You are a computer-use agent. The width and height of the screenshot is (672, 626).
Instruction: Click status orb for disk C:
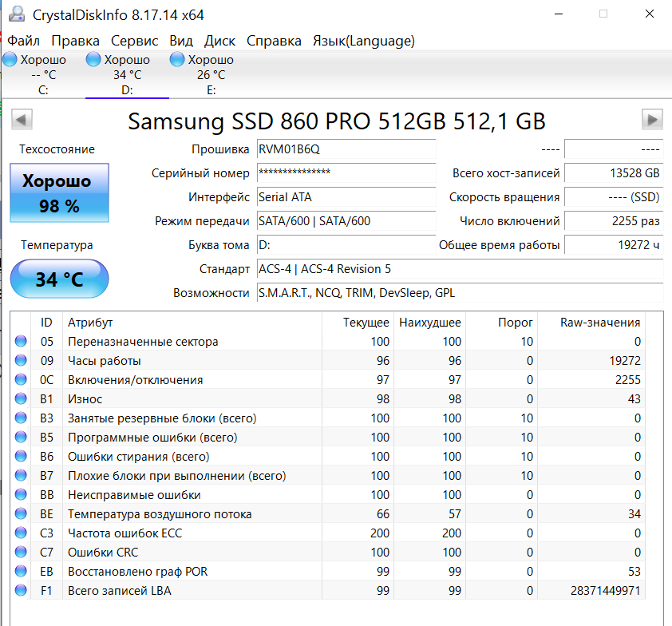click(10, 60)
